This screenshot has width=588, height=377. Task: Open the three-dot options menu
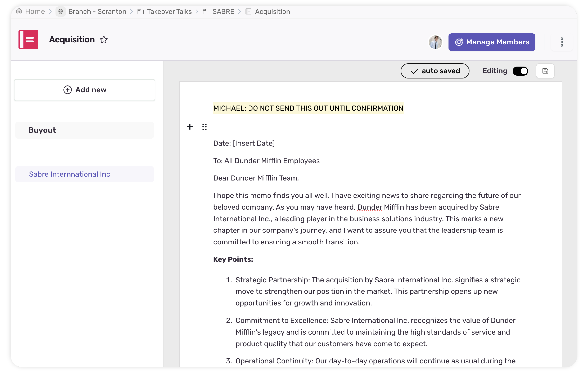point(562,42)
